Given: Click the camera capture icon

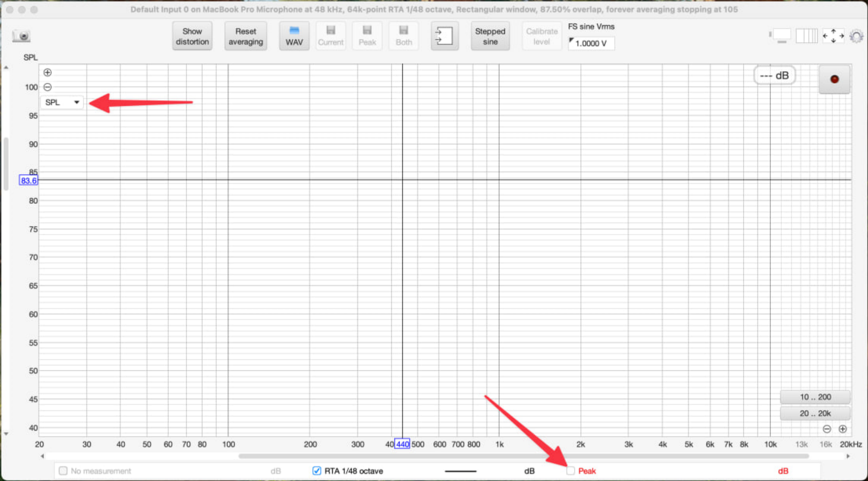Looking at the screenshot, I should point(21,36).
